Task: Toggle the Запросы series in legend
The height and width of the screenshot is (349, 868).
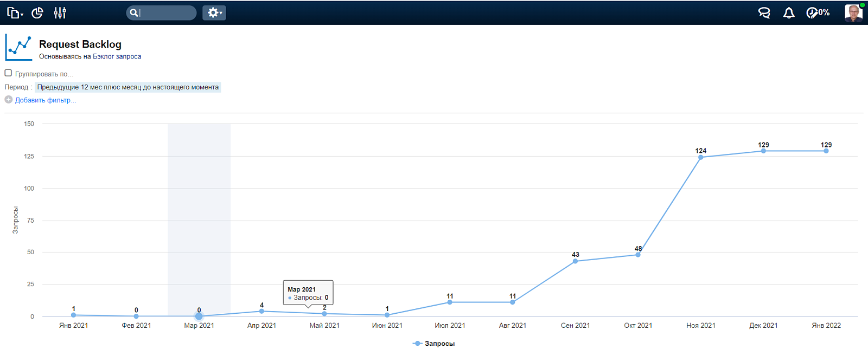Action: [x=434, y=344]
